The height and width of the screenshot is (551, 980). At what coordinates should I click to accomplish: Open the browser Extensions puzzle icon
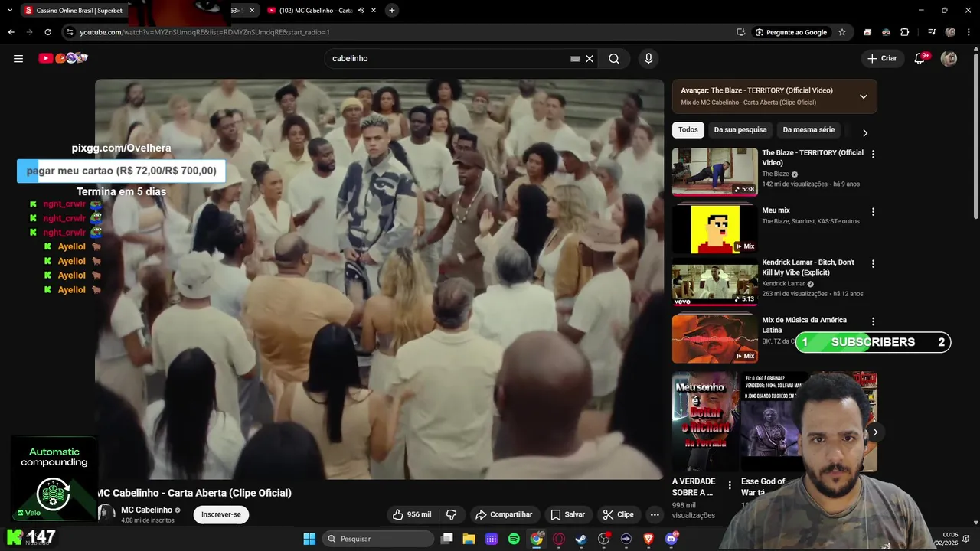pyautogui.click(x=904, y=32)
